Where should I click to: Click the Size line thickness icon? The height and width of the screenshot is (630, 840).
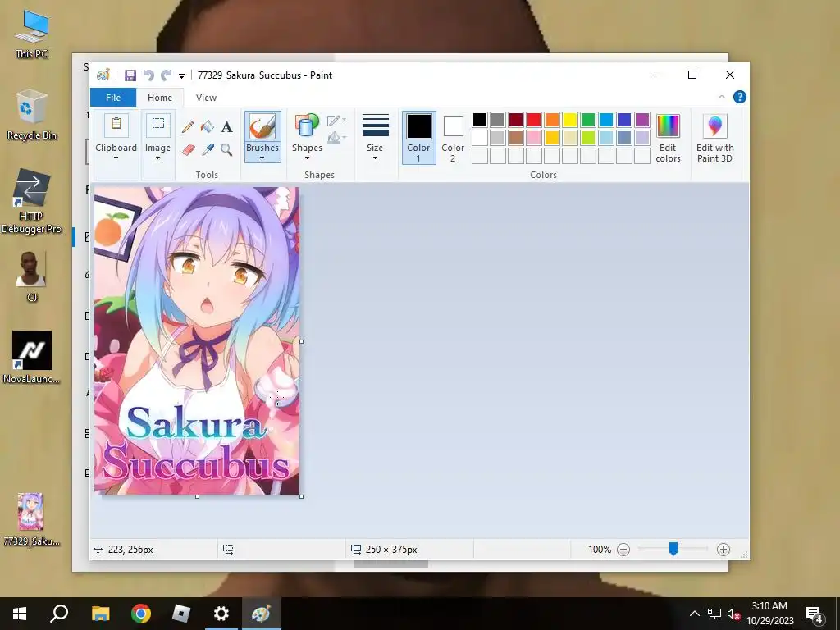(375, 126)
